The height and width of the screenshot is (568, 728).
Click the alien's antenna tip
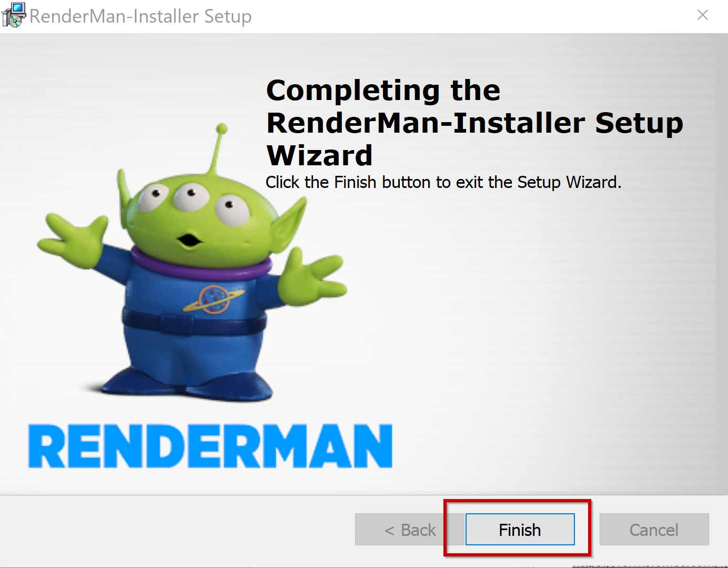222,128
